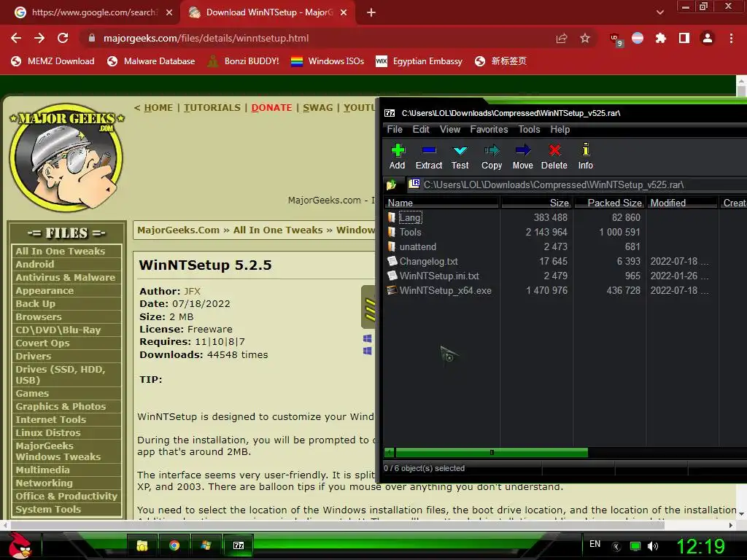Select the WinNTSetup_x64.exe file
Screen dimensions: 747x560
click(446, 290)
